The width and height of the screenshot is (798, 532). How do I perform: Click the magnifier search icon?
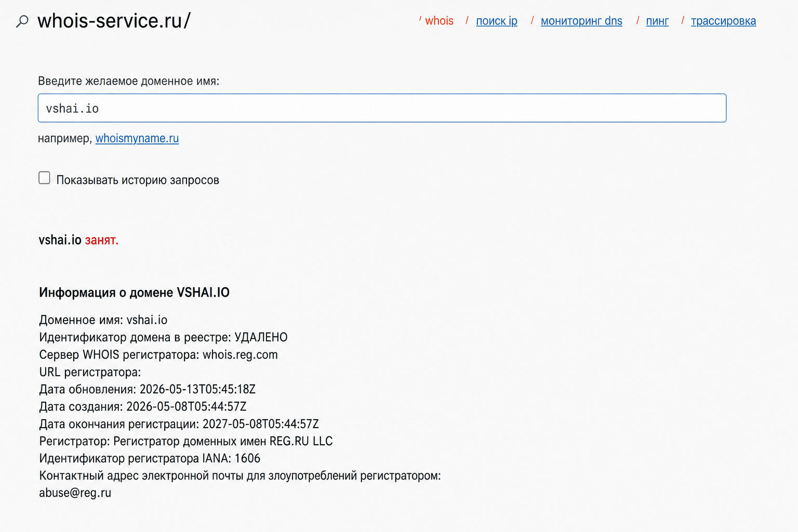[22, 21]
